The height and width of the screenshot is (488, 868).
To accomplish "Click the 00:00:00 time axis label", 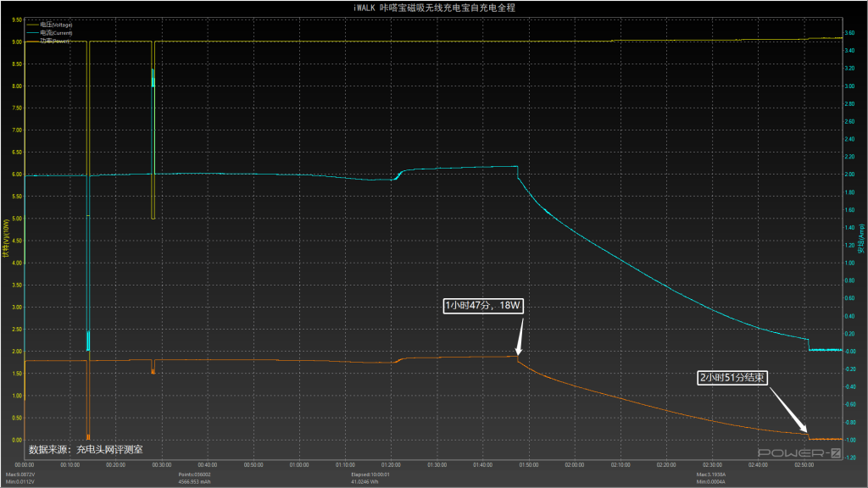I will click(25, 465).
